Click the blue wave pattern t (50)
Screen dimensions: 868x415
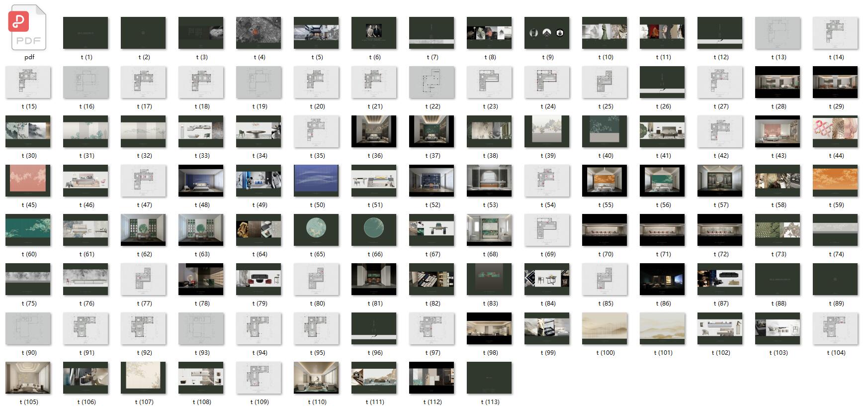coord(316,181)
